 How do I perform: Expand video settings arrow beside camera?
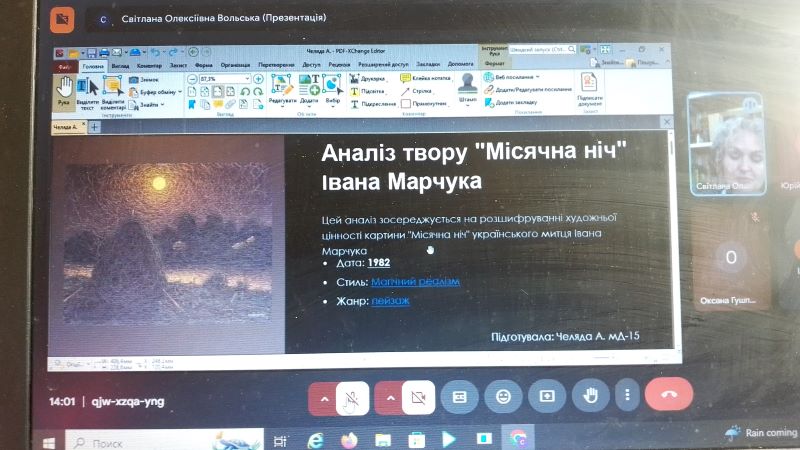tap(390, 398)
